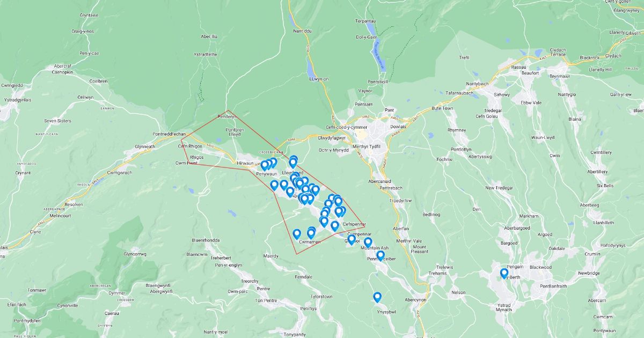Click the Cefn-coed-y-cymmer label
Image resolution: width=644 pixels, height=338 pixels.
click(x=346, y=127)
